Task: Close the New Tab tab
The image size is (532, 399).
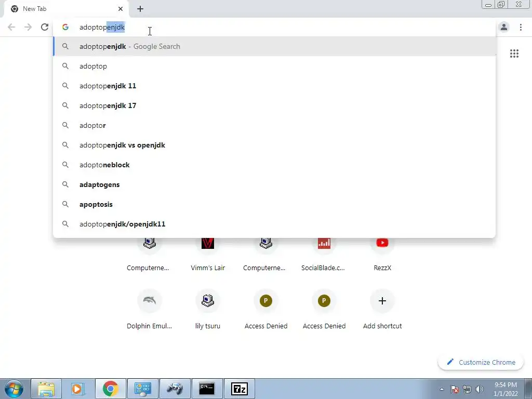Action: tap(121, 9)
